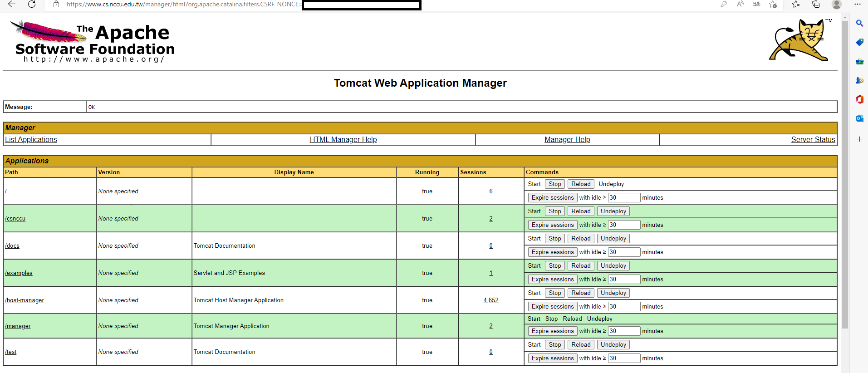View the 1 session of /examples
The image size is (868, 373).
491,273
